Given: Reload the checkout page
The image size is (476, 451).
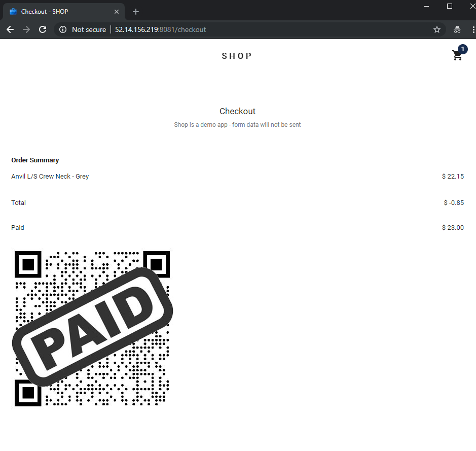Looking at the screenshot, I should (x=43, y=29).
